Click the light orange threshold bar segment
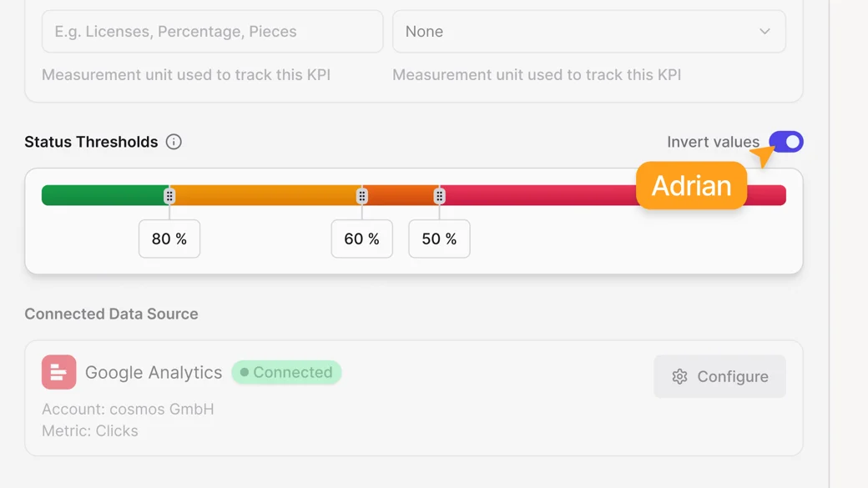The height and width of the screenshot is (488, 868). click(x=265, y=195)
